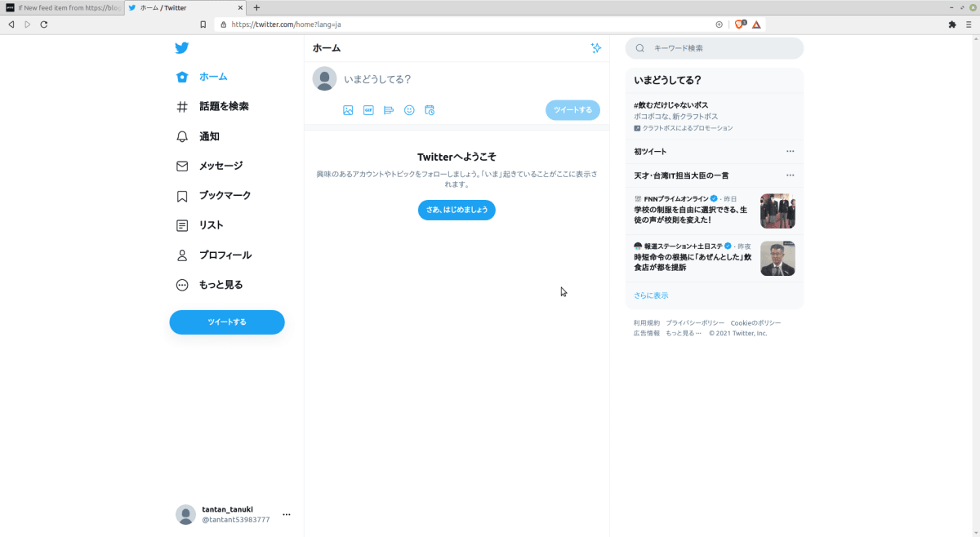This screenshot has height=537, width=980.
Task: Open 通知 notifications page
Action: [198, 136]
